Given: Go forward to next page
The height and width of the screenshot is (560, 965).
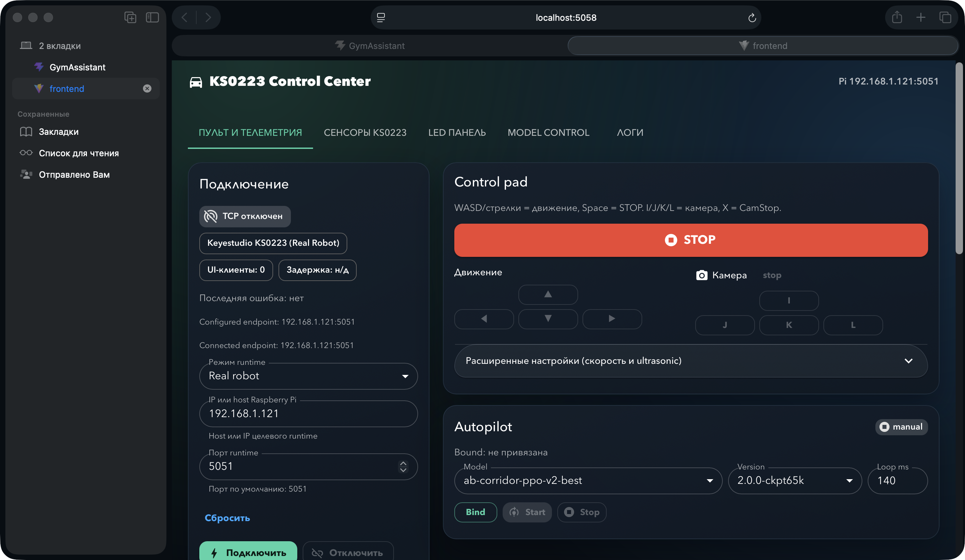Looking at the screenshot, I should [208, 17].
